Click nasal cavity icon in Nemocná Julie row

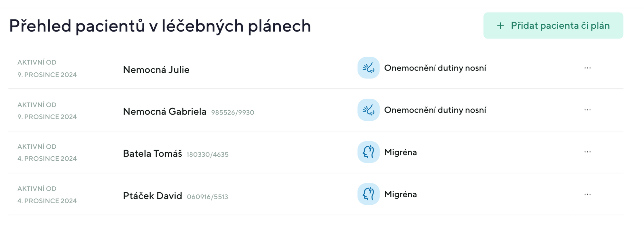368,68
